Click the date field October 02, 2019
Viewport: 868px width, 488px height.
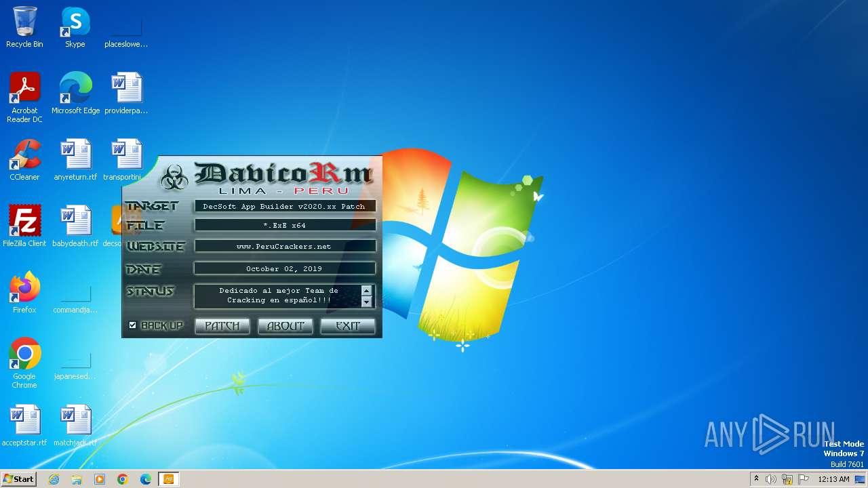tap(285, 268)
